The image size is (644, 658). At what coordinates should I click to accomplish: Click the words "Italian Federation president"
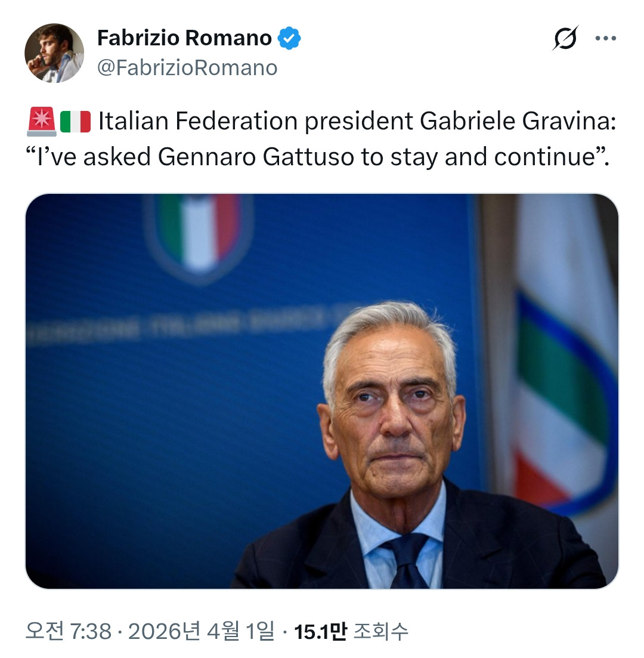[255, 122]
